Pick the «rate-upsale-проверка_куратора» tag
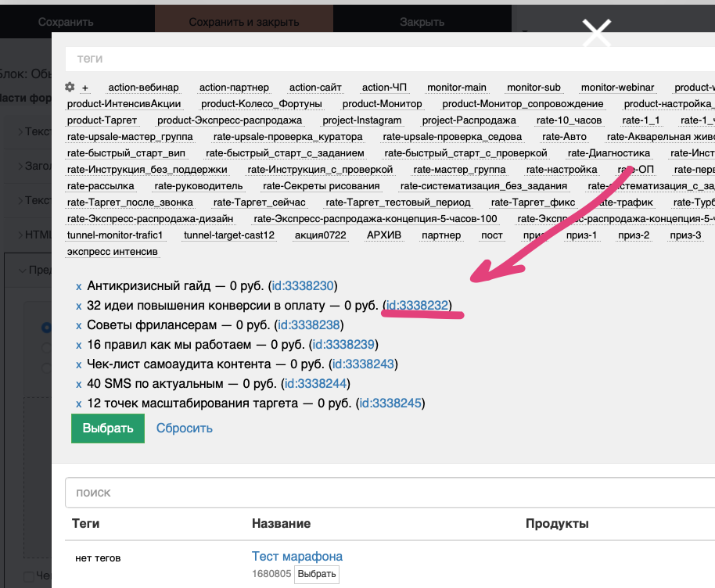Screen dimensions: 715x588 coord(288,137)
